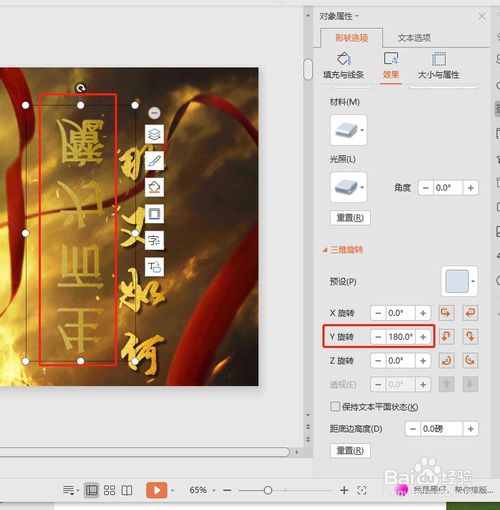The width and height of the screenshot is (500, 510).
Task: Switch to Normal view
Action: pyautogui.click(x=91, y=490)
